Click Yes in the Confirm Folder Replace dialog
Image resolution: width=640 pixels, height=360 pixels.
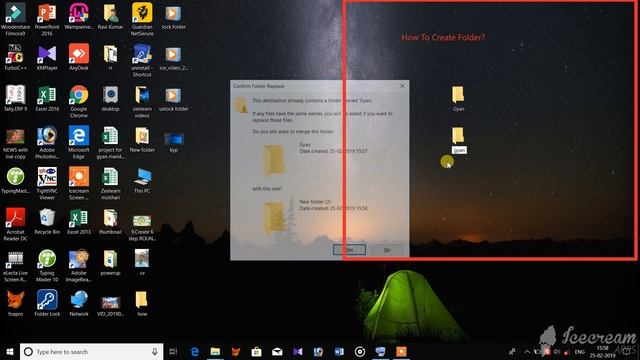coord(349,249)
